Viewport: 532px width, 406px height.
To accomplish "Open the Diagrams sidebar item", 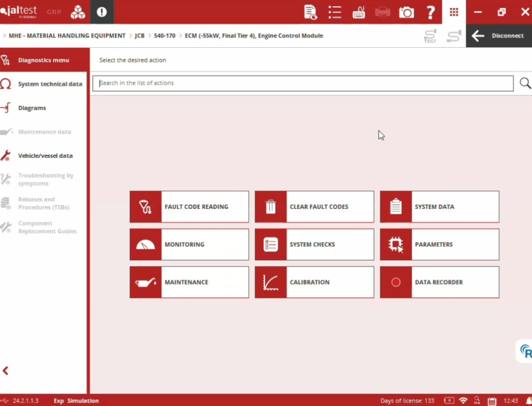I will point(32,108).
